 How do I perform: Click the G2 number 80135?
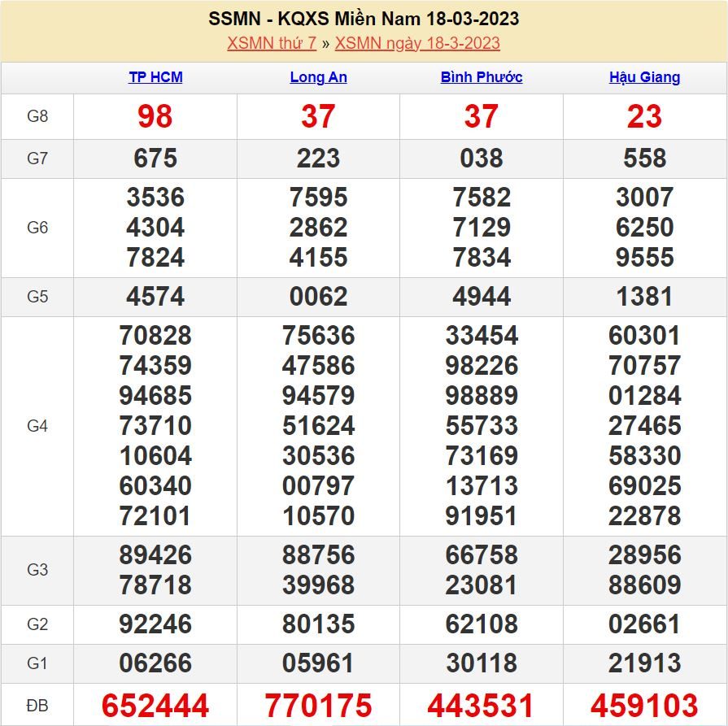pos(319,624)
